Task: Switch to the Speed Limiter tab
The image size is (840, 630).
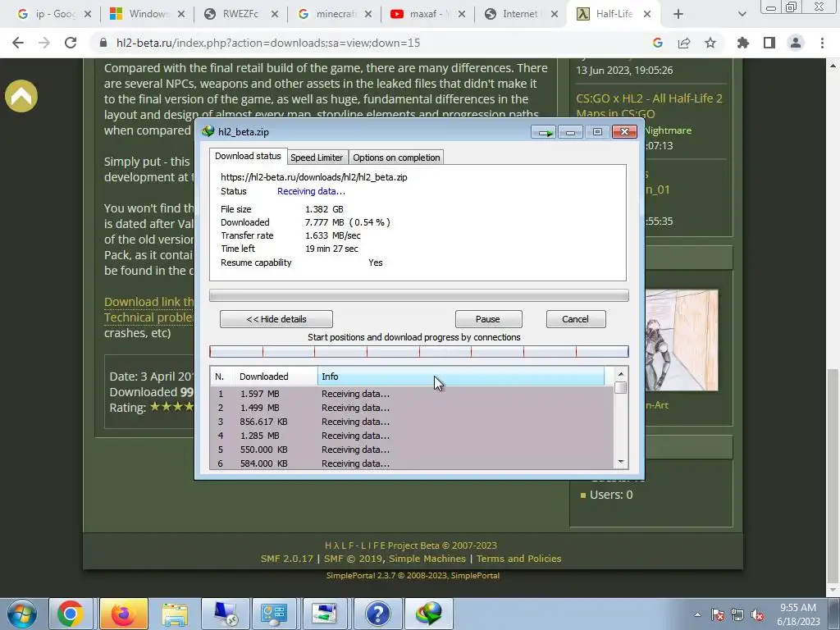Action: (317, 157)
